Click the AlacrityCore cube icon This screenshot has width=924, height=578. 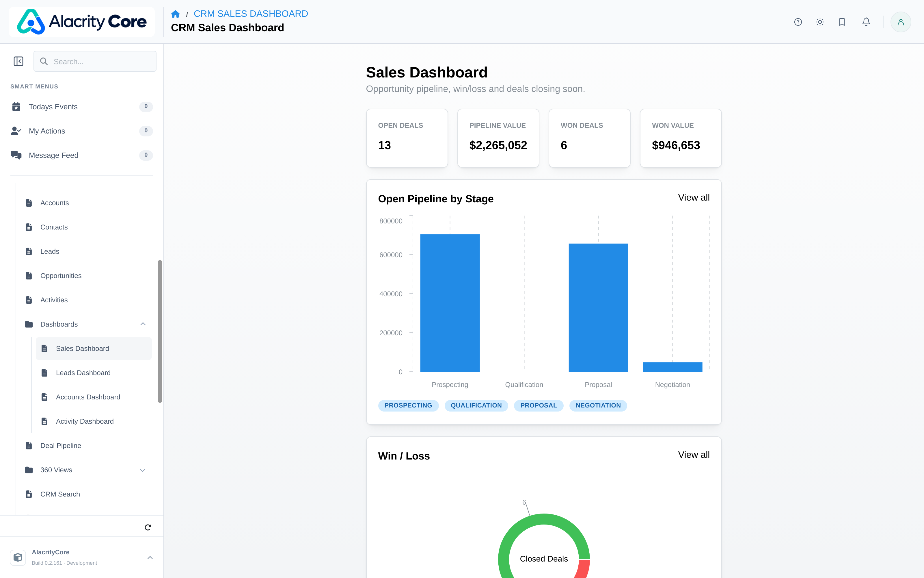point(18,557)
